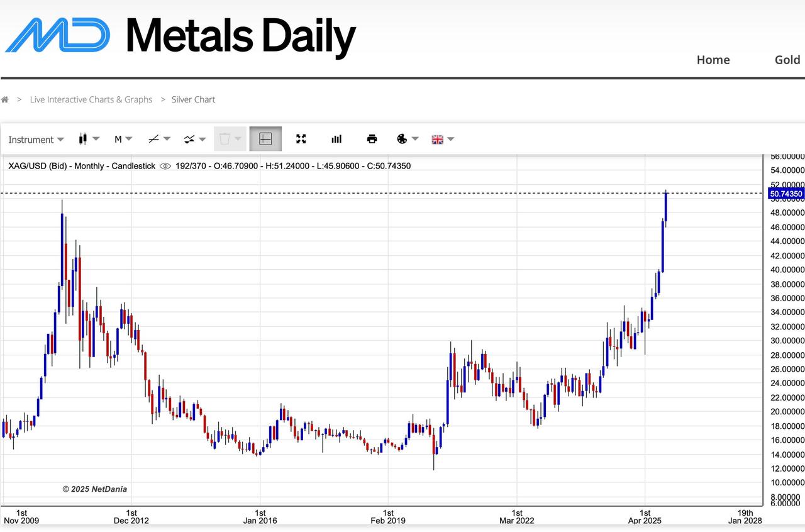Click the Silver Chart breadcrumb link
805x532 pixels.
(193, 99)
